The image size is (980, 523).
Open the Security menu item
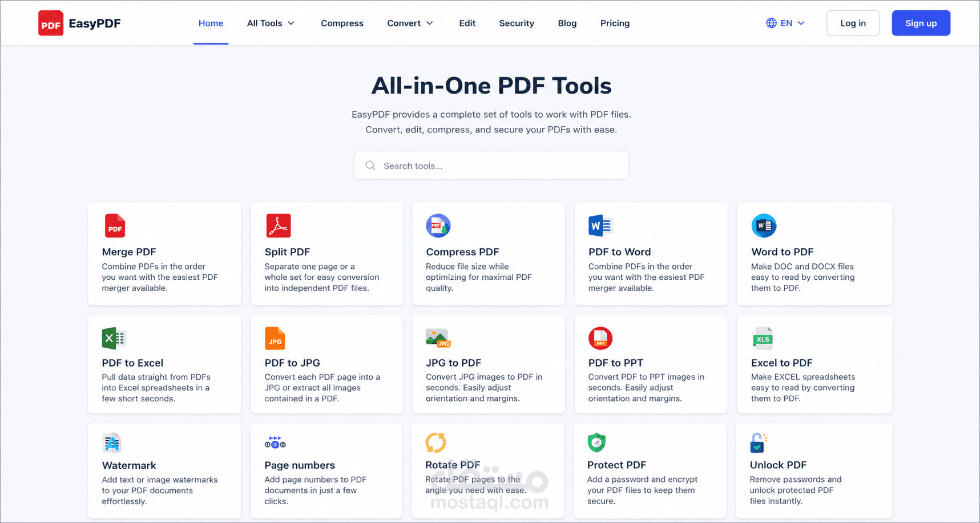pos(517,23)
